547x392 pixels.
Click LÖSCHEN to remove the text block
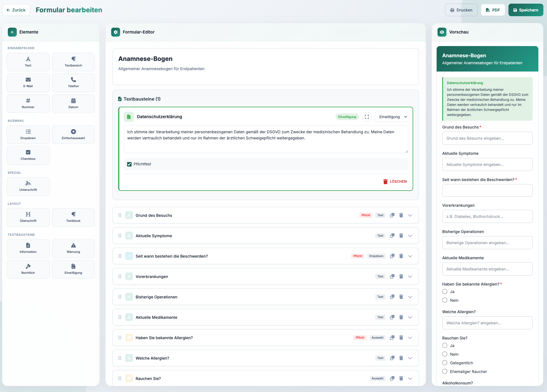[x=395, y=181]
